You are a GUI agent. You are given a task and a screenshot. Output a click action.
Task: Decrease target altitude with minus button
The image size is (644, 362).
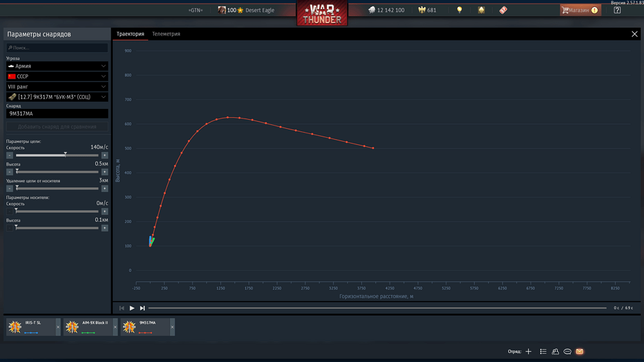coord(10,172)
